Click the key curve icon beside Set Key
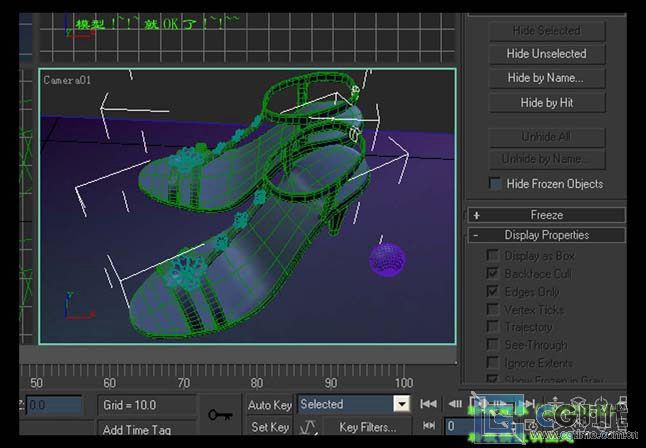Viewport: 646px width, 448px height. [308, 428]
